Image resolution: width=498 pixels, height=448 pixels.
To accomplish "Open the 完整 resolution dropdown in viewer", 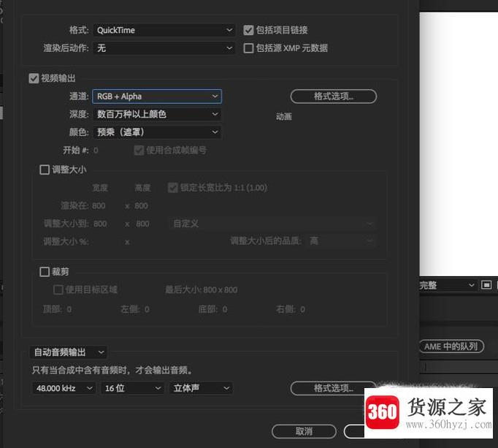I will [447, 285].
